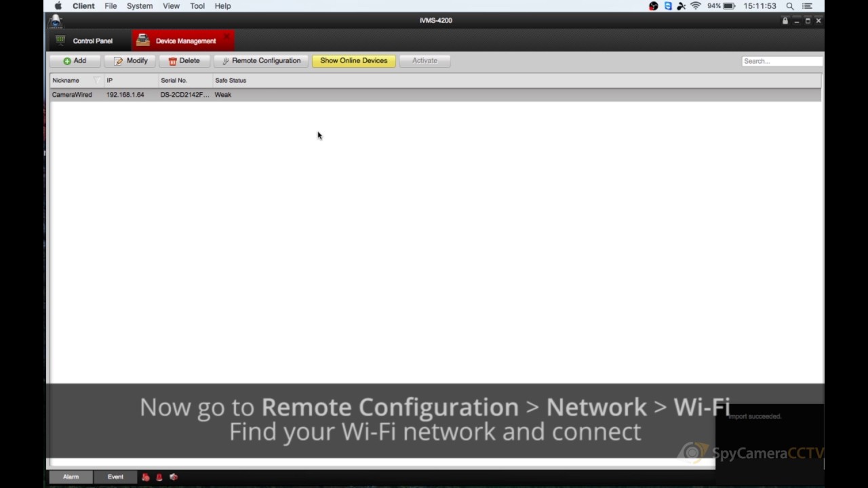Open Remote Configuration
This screenshot has height=488, width=868.
point(261,61)
